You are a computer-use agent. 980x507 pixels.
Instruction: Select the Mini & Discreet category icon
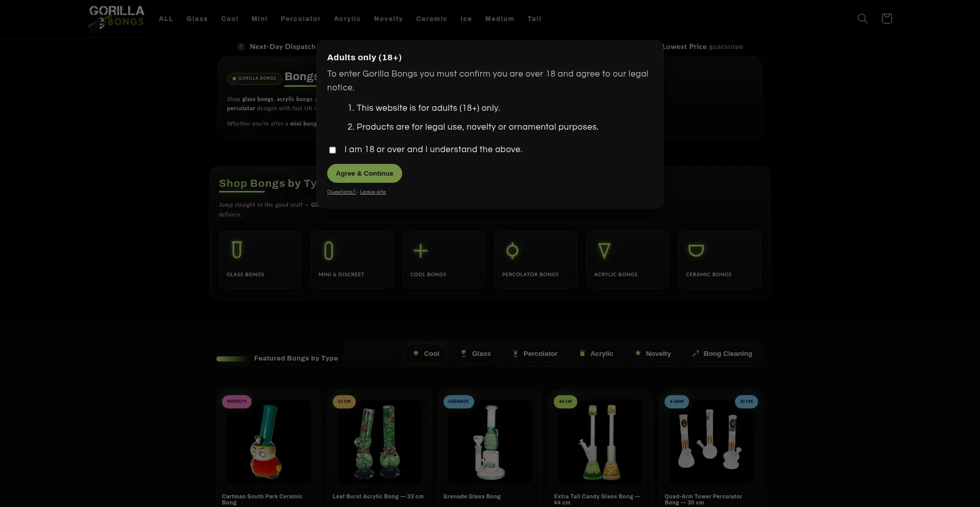(x=329, y=251)
